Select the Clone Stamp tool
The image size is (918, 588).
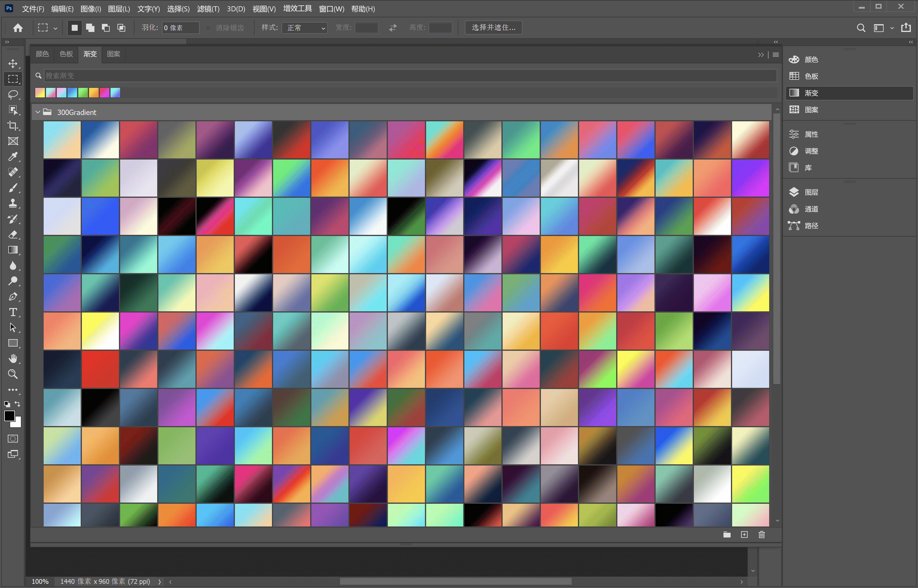click(13, 203)
